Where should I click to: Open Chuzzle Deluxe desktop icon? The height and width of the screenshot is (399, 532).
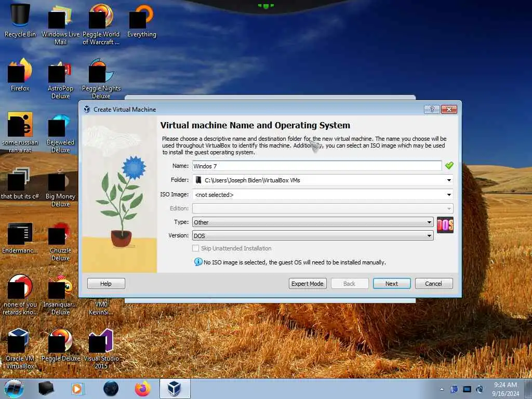point(60,241)
